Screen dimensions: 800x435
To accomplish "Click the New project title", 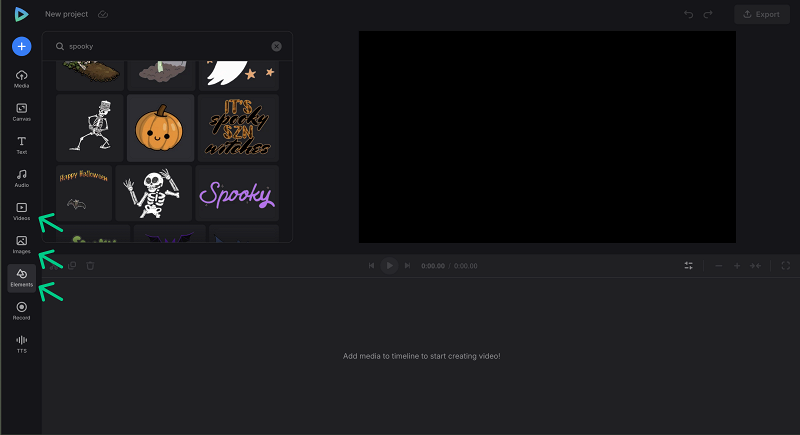I will 66,14.
